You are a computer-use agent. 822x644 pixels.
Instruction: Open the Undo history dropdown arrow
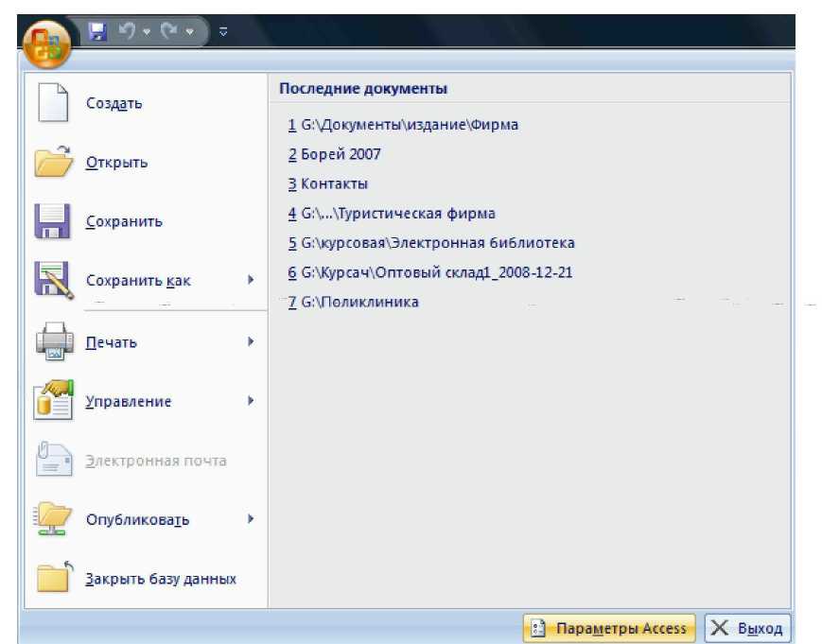click(147, 32)
